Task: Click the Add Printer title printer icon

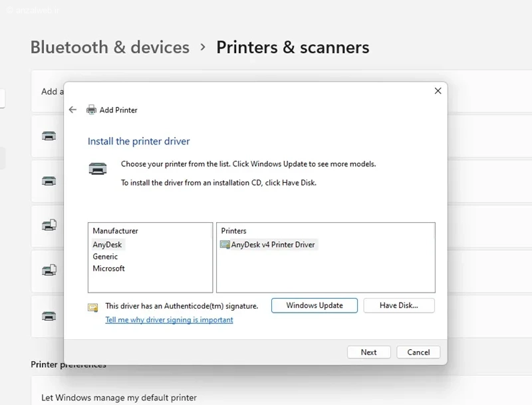Action: click(91, 110)
